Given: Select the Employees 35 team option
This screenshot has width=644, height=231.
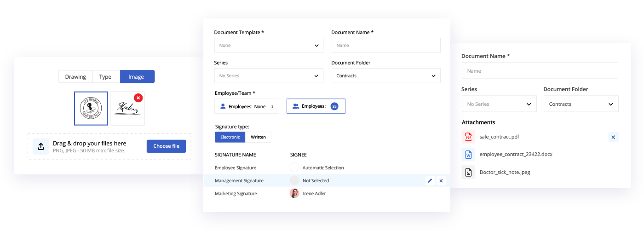Looking at the screenshot, I should tap(316, 106).
